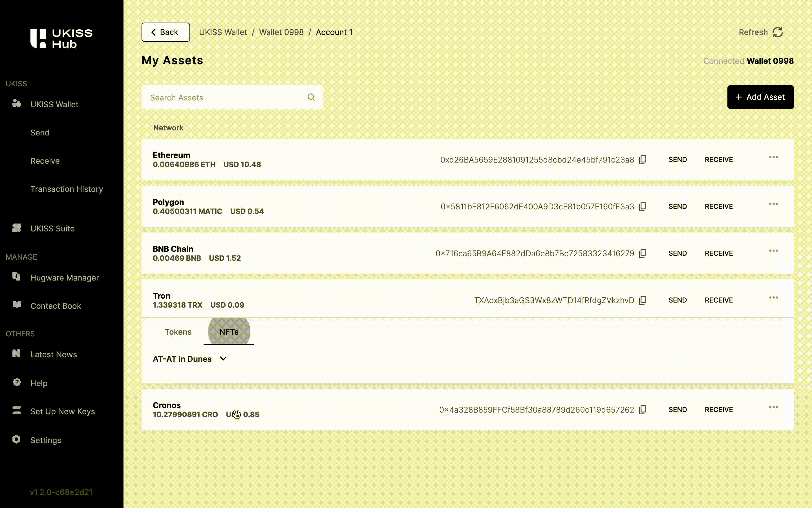Screen dimensions: 812x508
Task: Click the BNB Chain network name
Action: point(173,249)
